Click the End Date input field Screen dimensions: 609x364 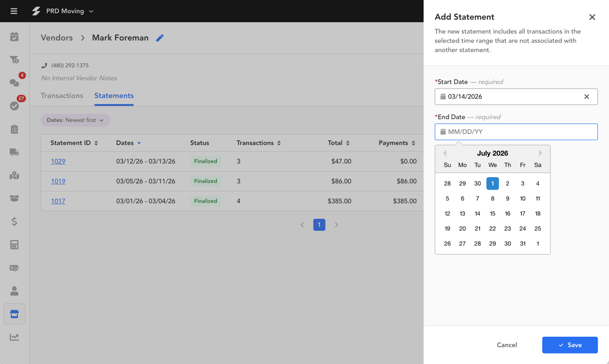516,131
